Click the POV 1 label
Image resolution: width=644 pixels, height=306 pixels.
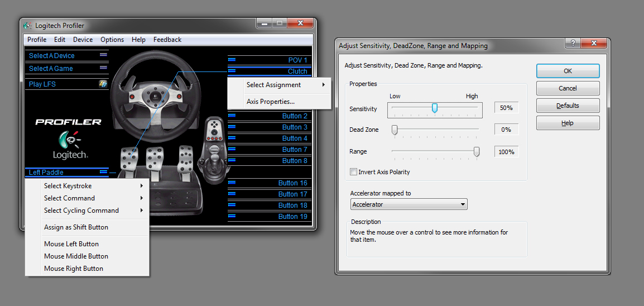[x=298, y=60]
